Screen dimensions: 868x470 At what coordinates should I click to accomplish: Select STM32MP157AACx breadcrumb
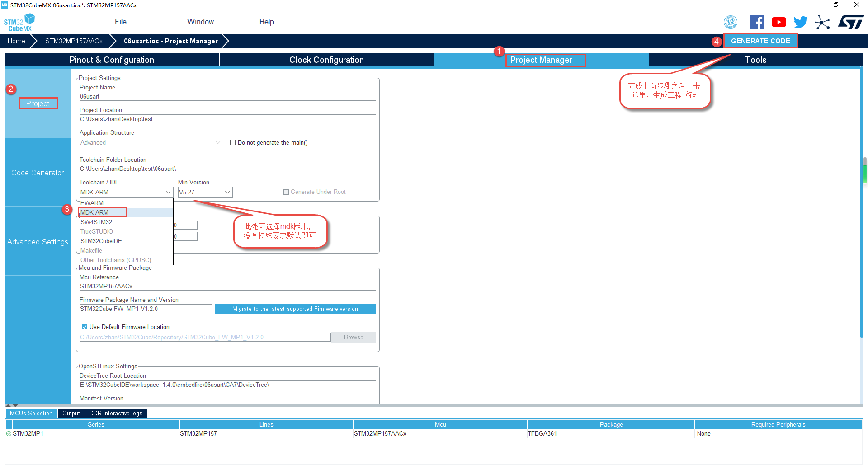click(x=74, y=41)
